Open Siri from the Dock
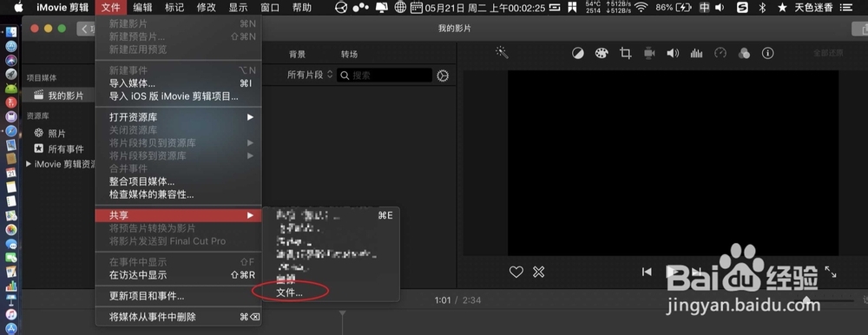This screenshot has width=868, height=335. (x=11, y=61)
